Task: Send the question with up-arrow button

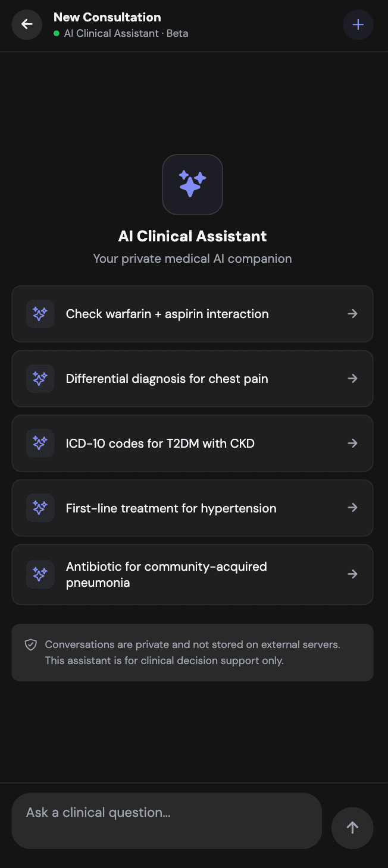Action: pyautogui.click(x=352, y=827)
